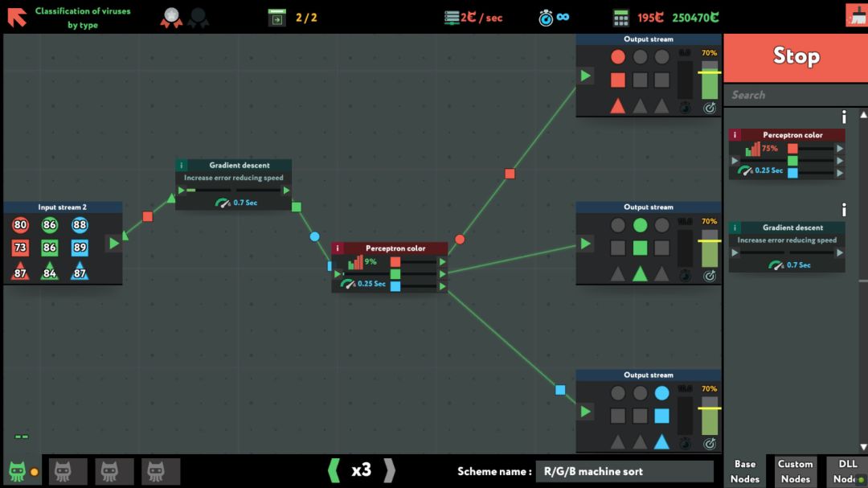Click middle Output stream target icon
Screen dimensions: 868x488
pos(709,276)
